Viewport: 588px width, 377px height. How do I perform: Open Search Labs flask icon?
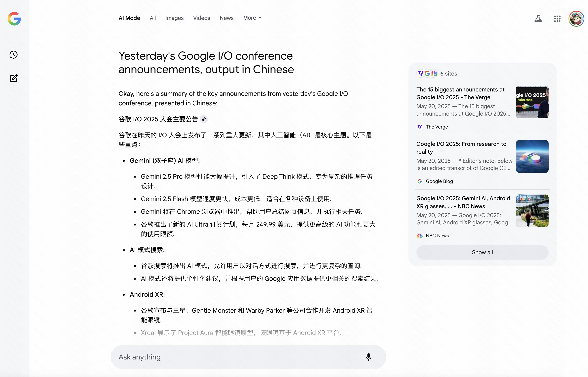(x=538, y=19)
